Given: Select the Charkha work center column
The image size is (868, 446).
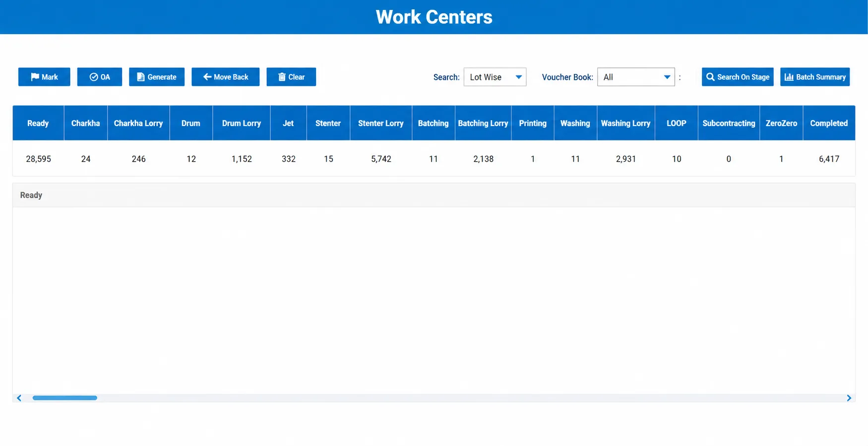Looking at the screenshot, I should [x=86, y=123].
